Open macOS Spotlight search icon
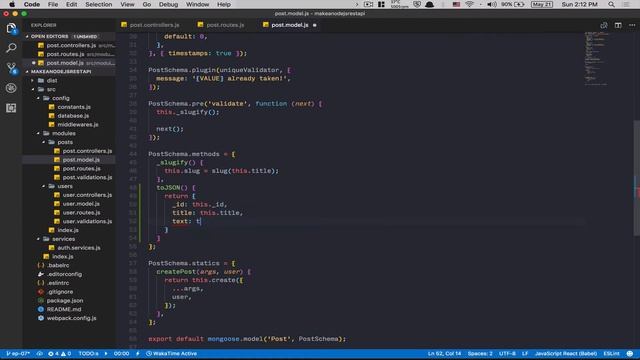Viewport: 640px width, 360px height. point(611,4)
